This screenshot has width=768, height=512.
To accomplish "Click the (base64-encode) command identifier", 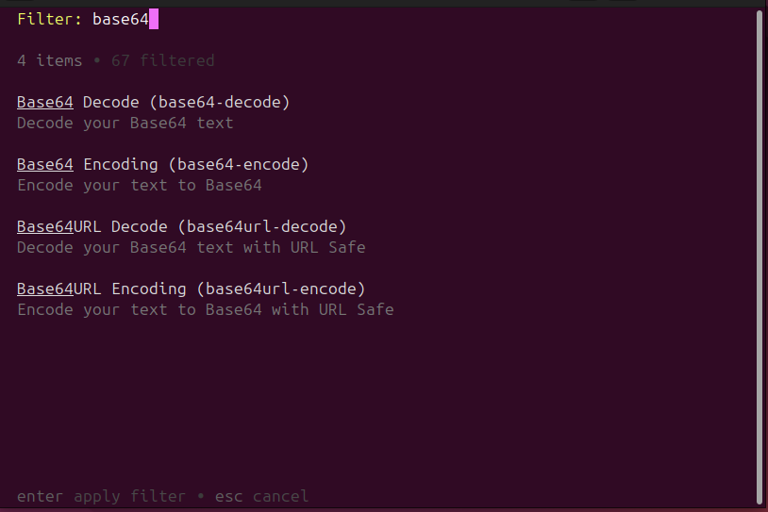I will pos(238,164).
